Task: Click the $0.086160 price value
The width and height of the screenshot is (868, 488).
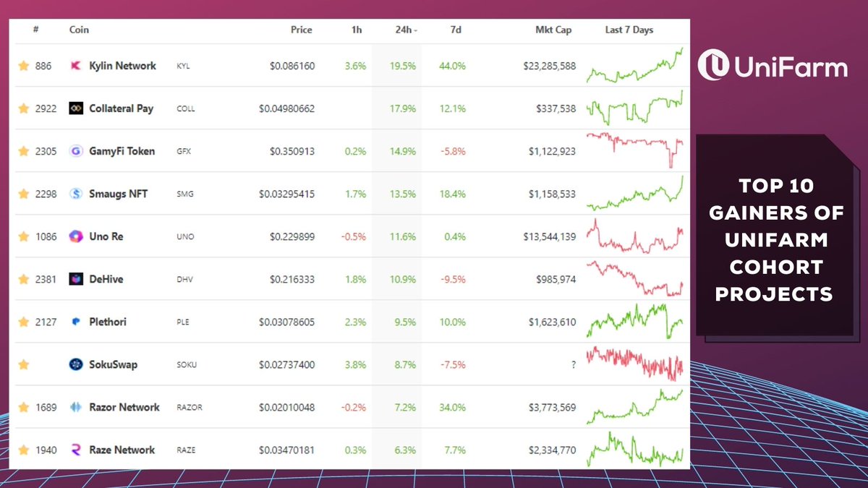Action: (x=292, y=66)
